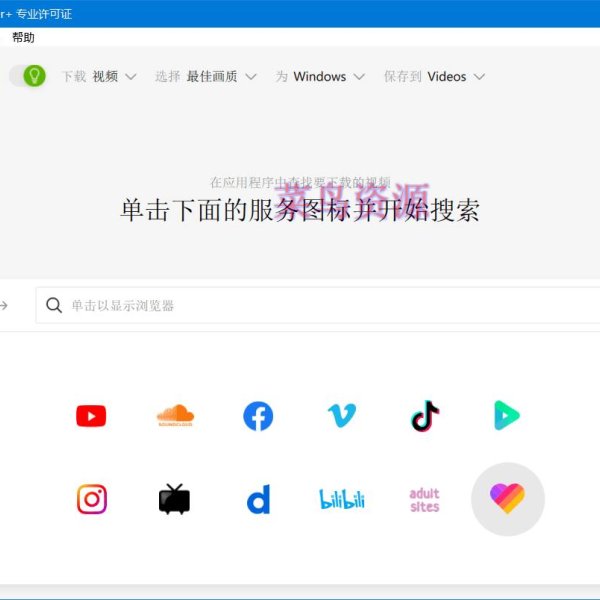Viewport: 600px width, 600px height.
Task: Open the adult sites service icon
Action: [x=424, y=500]
